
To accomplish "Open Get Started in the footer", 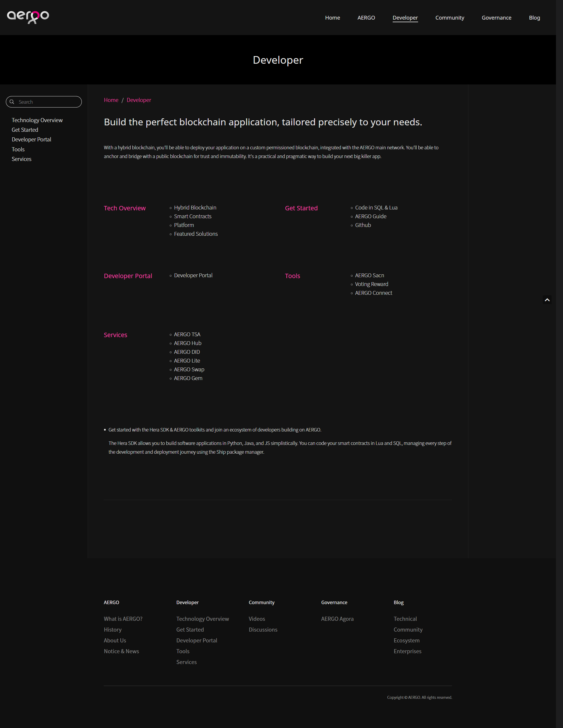I will coord(190,630).
